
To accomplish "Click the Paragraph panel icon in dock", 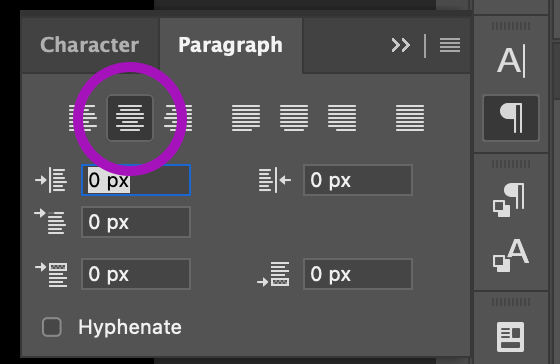I will point(511,118).
